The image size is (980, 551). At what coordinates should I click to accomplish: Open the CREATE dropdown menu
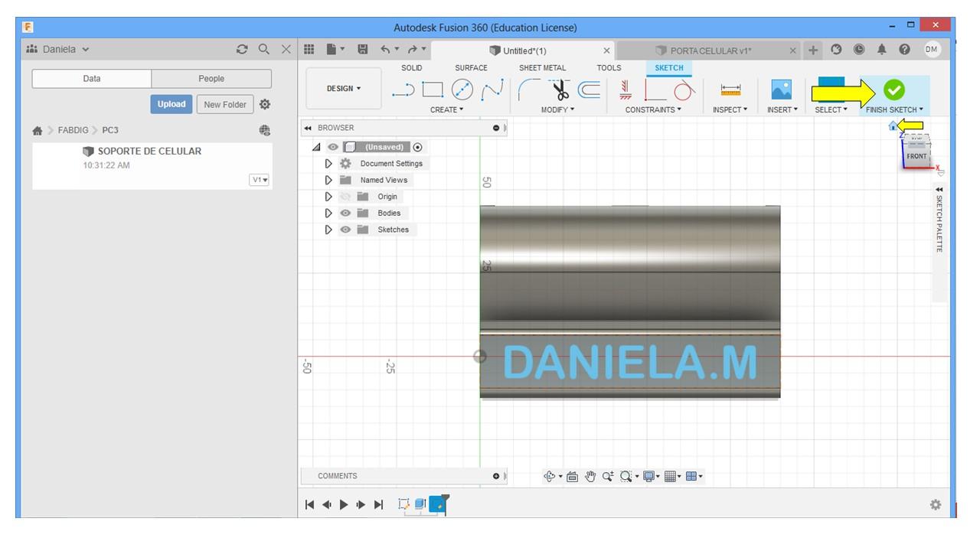(447, 110)
